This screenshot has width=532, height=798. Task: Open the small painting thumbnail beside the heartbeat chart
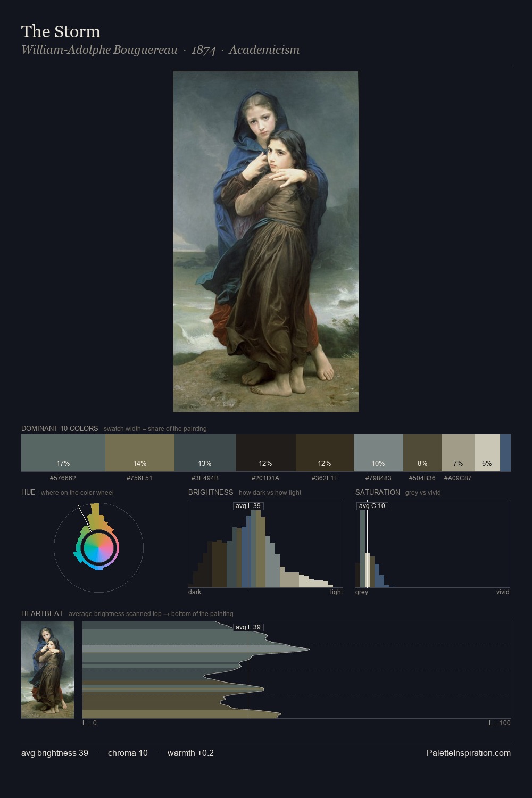(48, 670)
